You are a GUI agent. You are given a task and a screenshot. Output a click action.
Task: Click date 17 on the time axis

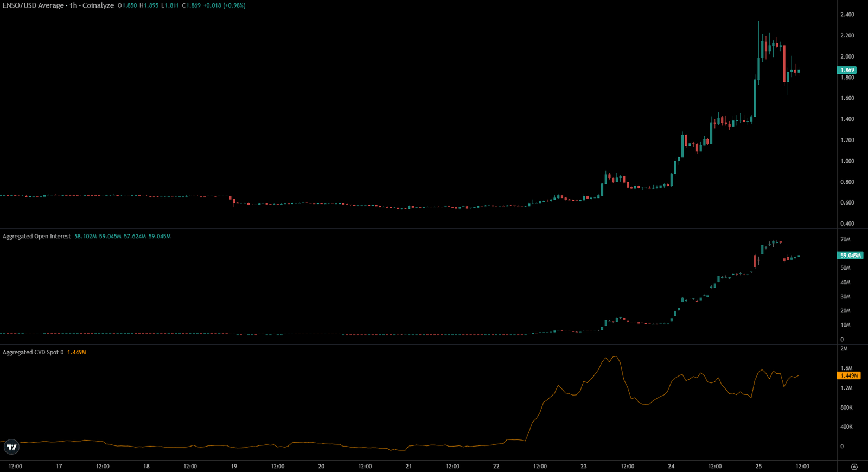(59, 467)
